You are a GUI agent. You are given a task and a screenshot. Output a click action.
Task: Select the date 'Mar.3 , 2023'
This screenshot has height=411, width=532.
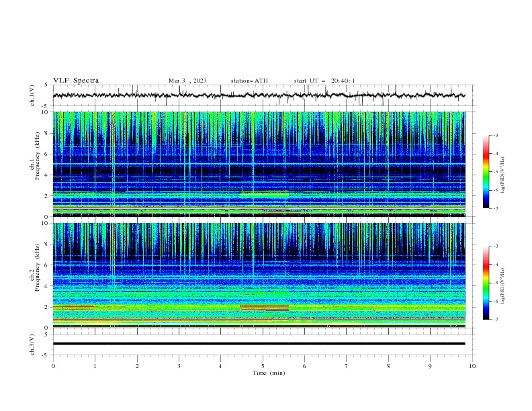tap(187, 81)
